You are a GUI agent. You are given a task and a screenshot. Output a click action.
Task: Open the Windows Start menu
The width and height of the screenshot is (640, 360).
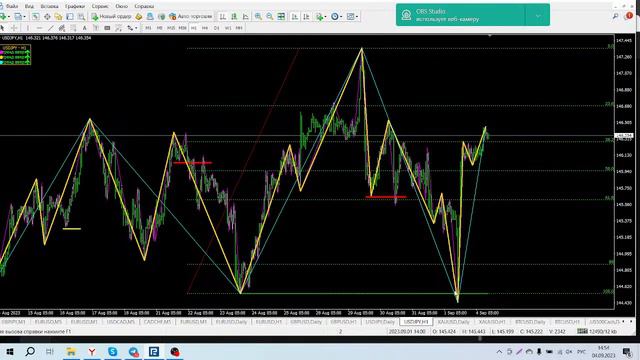[9, 351]
